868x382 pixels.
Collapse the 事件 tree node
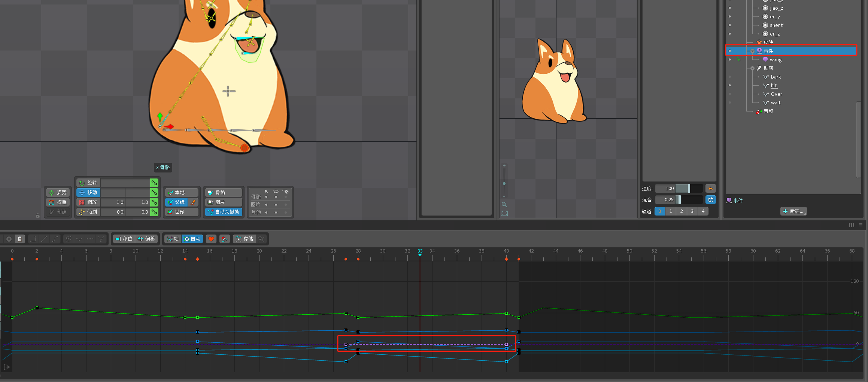coord(752,51)
